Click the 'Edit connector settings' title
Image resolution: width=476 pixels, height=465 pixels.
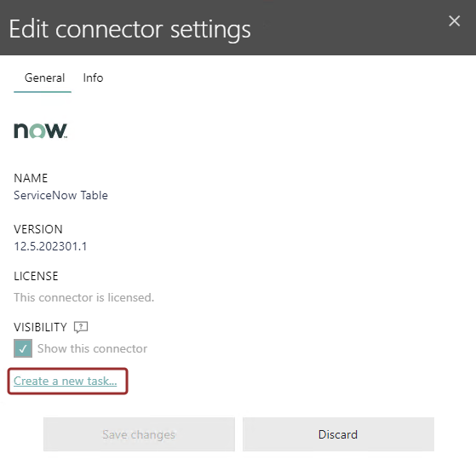[130, 30]
